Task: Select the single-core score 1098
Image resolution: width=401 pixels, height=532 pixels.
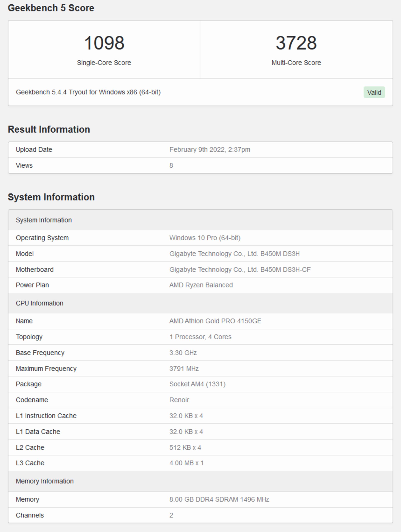Action: pos(104,43)
